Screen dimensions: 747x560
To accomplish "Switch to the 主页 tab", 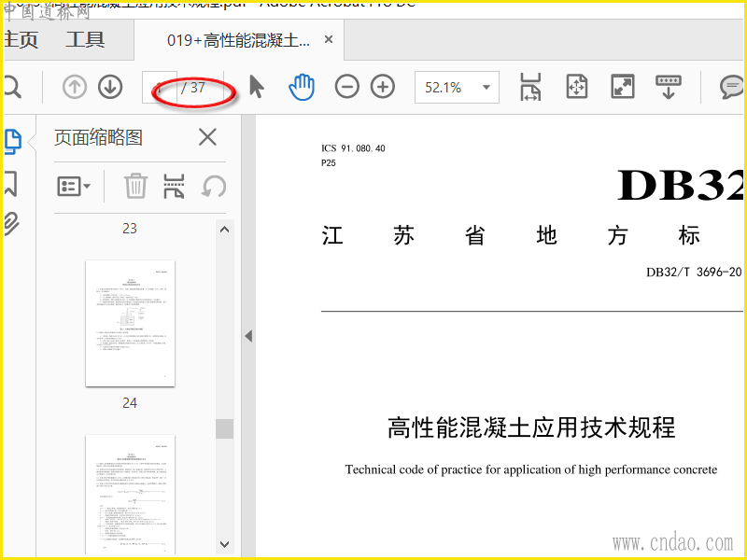I will click(x=21, y=39).
